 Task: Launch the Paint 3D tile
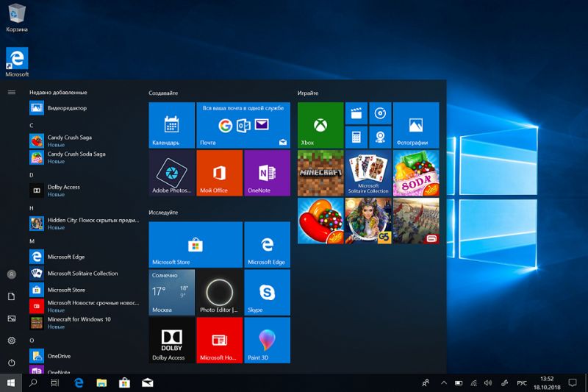(x=267, y=341)
